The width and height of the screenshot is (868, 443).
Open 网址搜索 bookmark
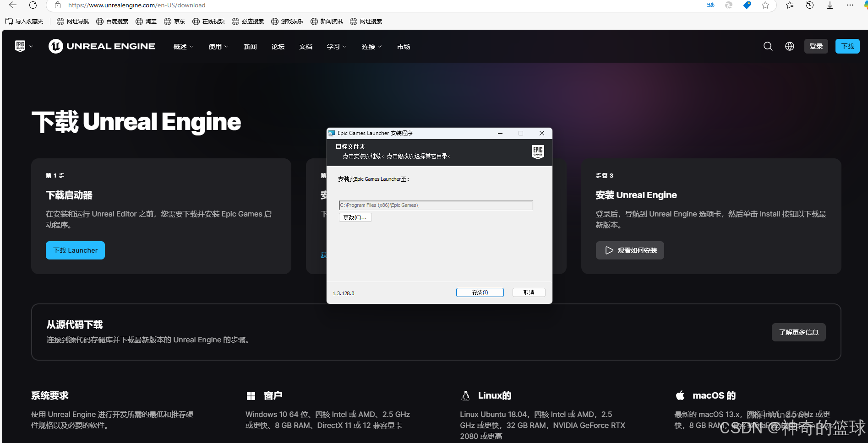pyautogui.click(x=366, y=21)
